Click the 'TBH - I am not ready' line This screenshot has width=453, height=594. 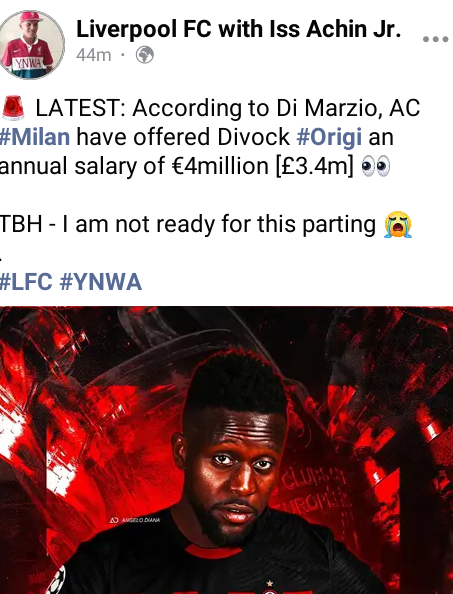188,224
